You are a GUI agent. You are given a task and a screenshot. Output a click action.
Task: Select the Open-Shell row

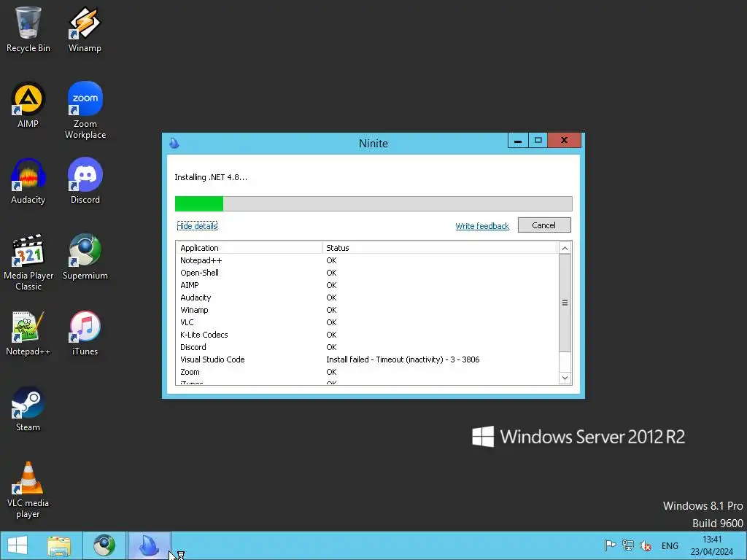[367, 273]
